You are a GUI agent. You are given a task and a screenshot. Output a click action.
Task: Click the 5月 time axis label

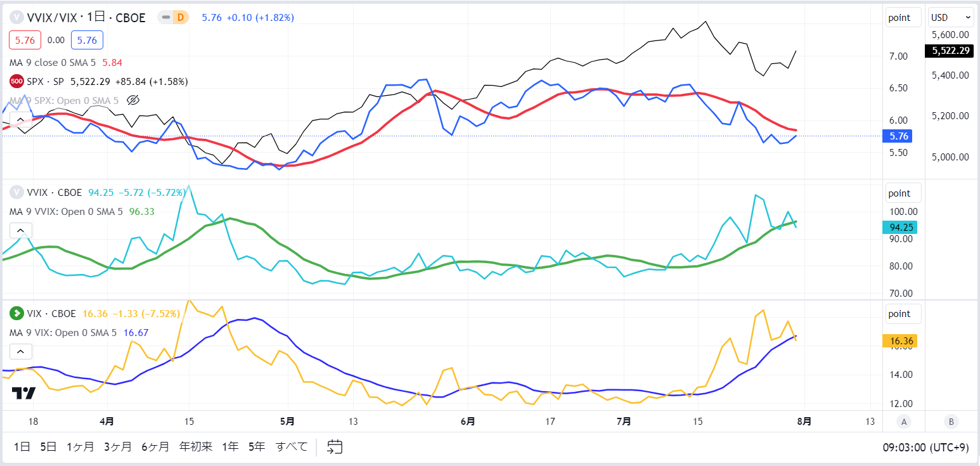pos(287,422)
